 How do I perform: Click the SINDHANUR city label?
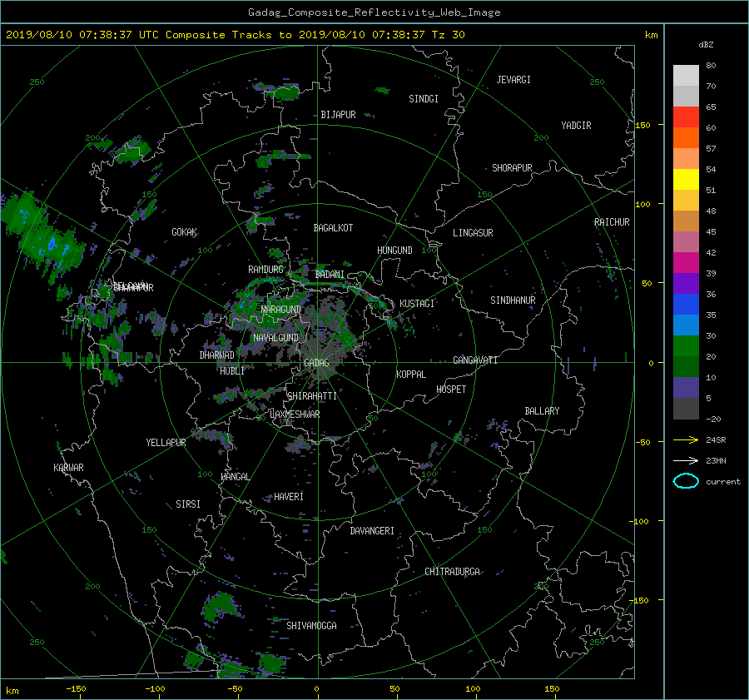pos(513,300)
